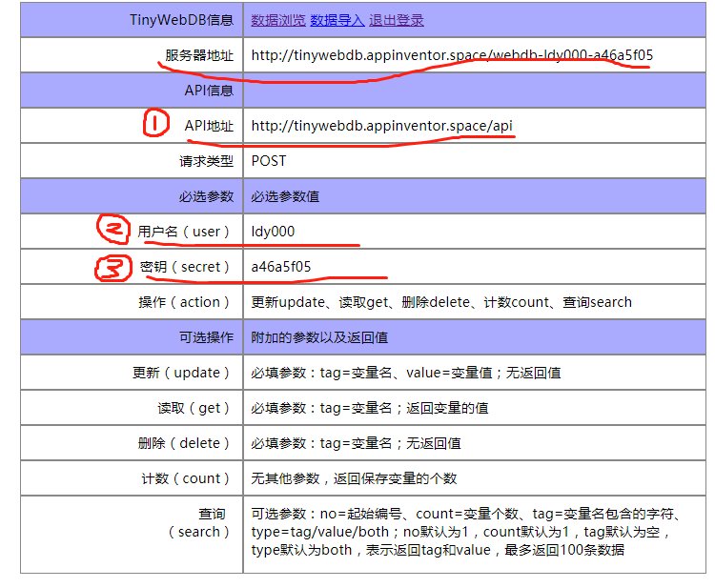Image resolution: width=715 pixels, height=588 pixels.
Task: Select the update description with value=变量值
Action: tap(406, 373)
